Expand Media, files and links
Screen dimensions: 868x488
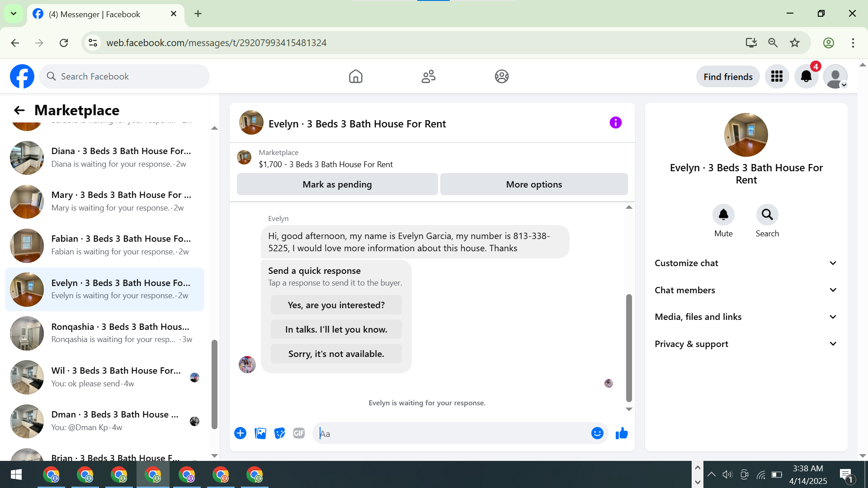tap(746, 317)
